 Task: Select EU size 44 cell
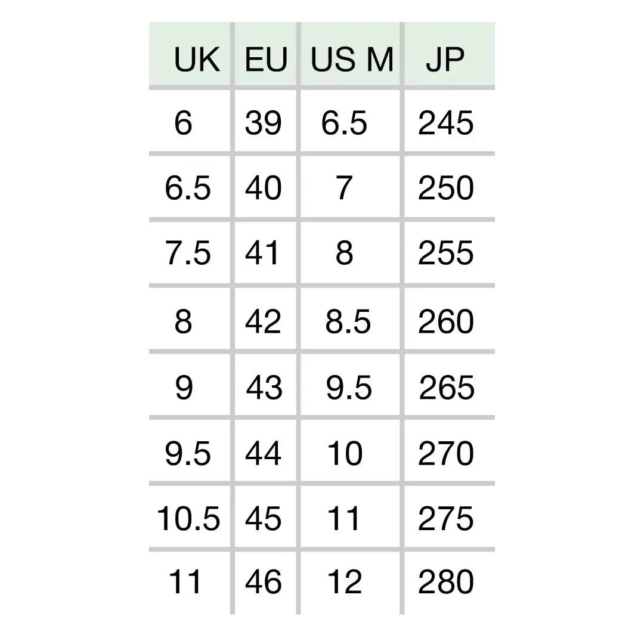(263, 454)
